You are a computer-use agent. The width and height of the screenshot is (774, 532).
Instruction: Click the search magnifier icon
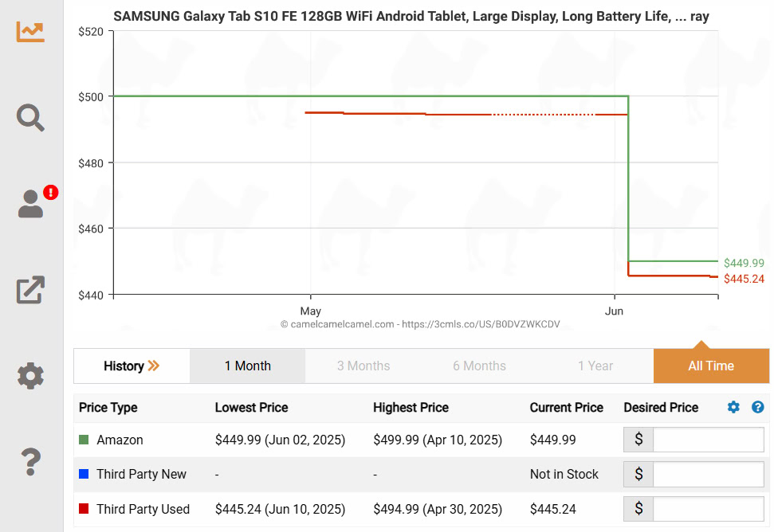click(x=31, y=118)
